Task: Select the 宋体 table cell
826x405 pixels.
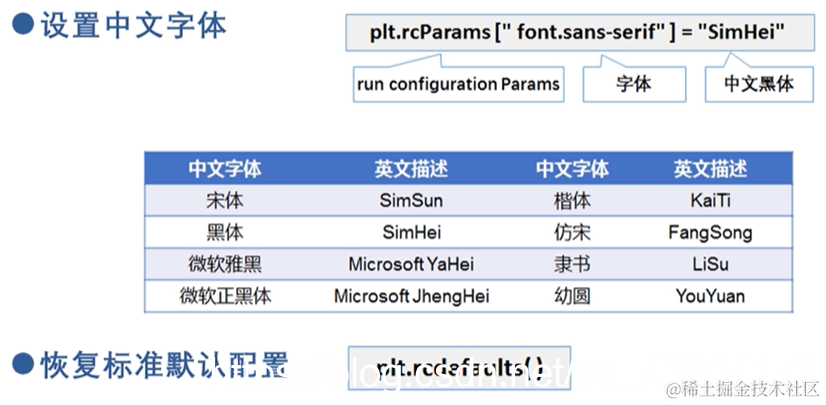Action: click(225, 200)
